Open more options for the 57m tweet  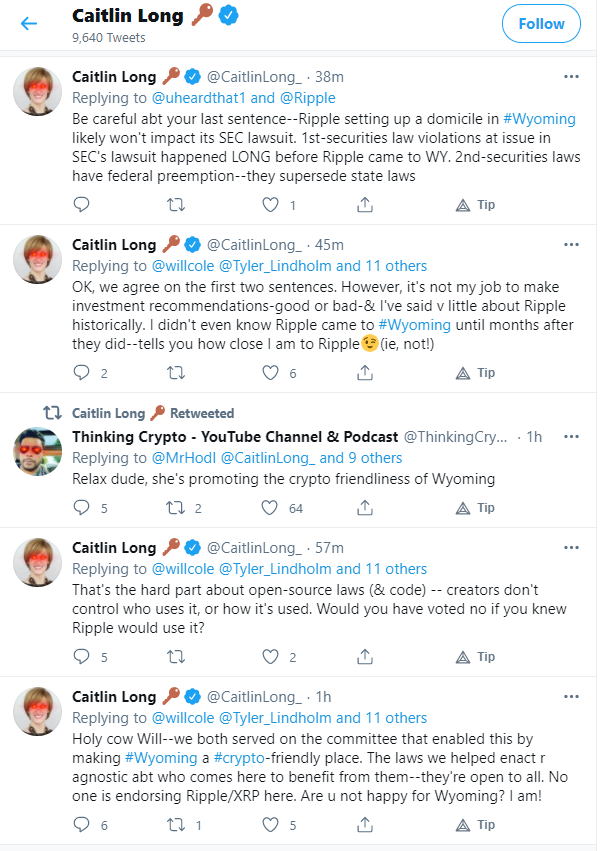[571, 548]
